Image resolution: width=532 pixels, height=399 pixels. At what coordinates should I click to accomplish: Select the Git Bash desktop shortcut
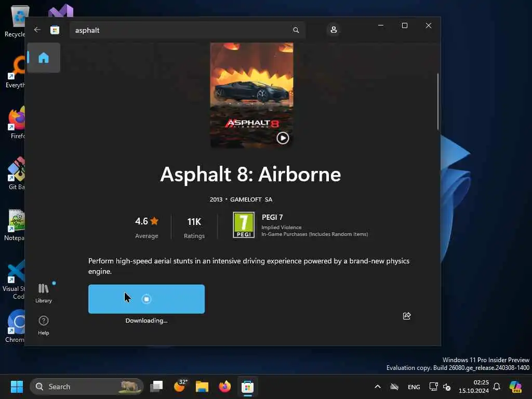pos(16,174)
